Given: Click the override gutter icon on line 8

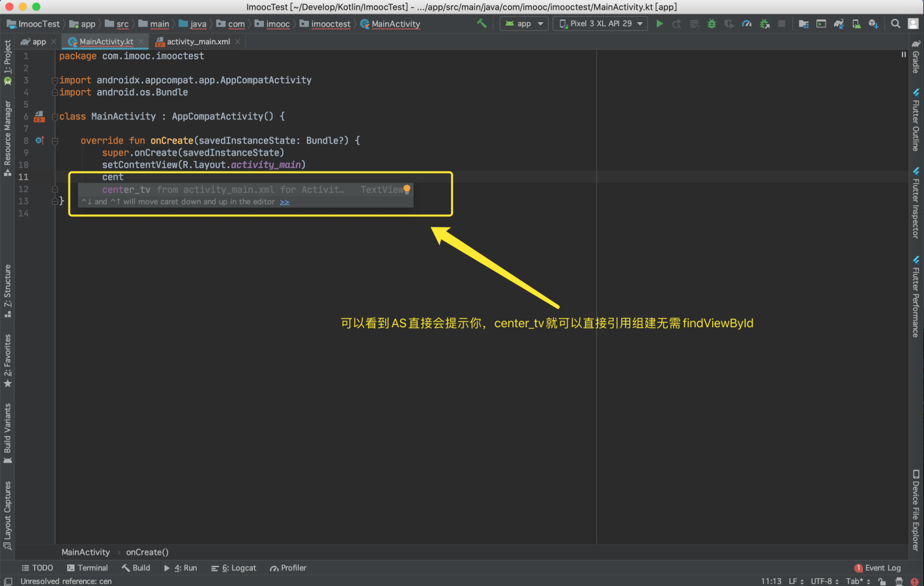Looking at the screenshot, I should coord(40,140).
